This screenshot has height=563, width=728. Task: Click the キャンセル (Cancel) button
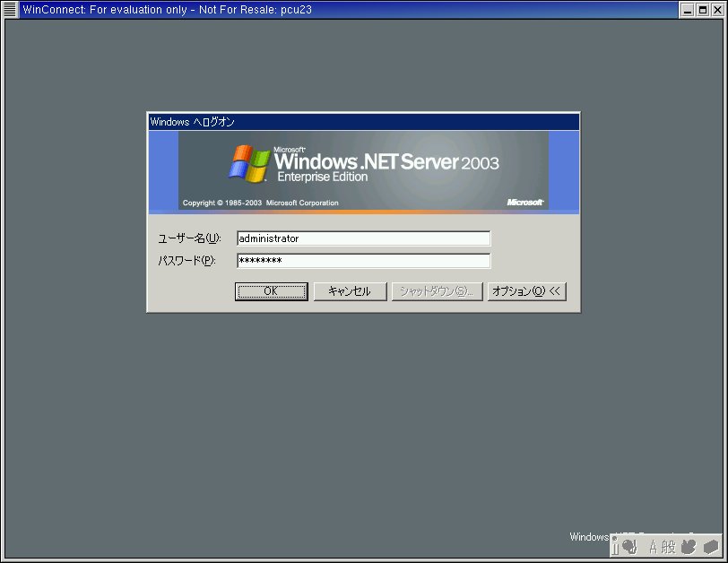(350, 291)
